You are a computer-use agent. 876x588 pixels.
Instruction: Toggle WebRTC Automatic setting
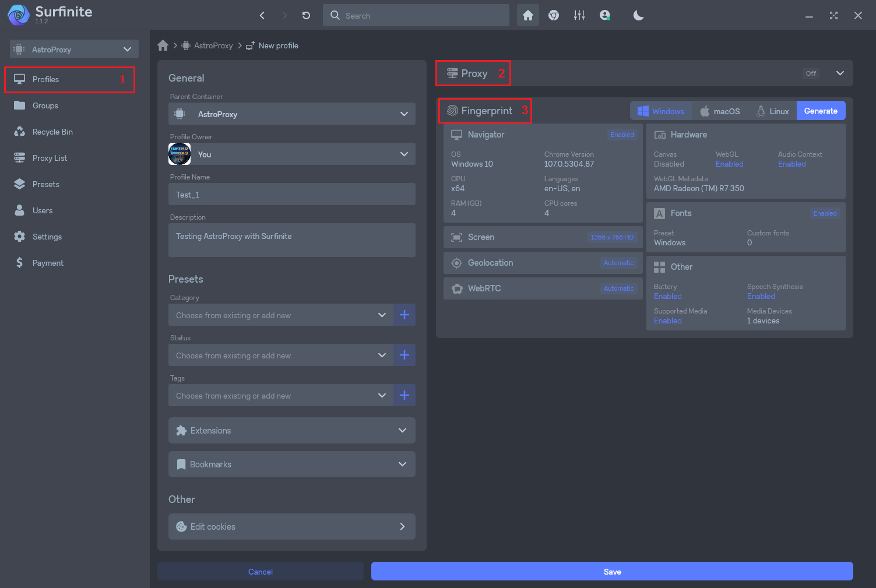(618, 288)
